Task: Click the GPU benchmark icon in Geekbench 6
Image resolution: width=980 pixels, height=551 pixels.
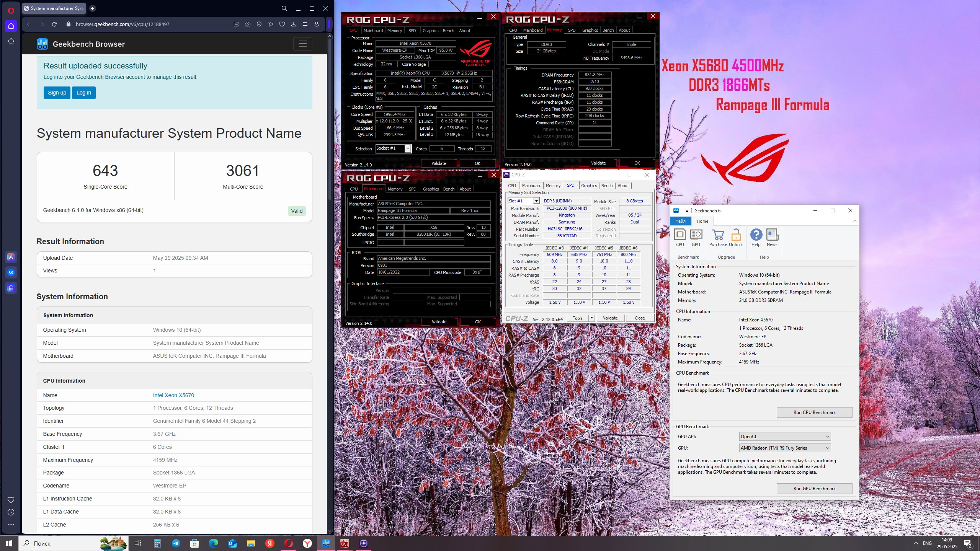Action: click(696, 238)
